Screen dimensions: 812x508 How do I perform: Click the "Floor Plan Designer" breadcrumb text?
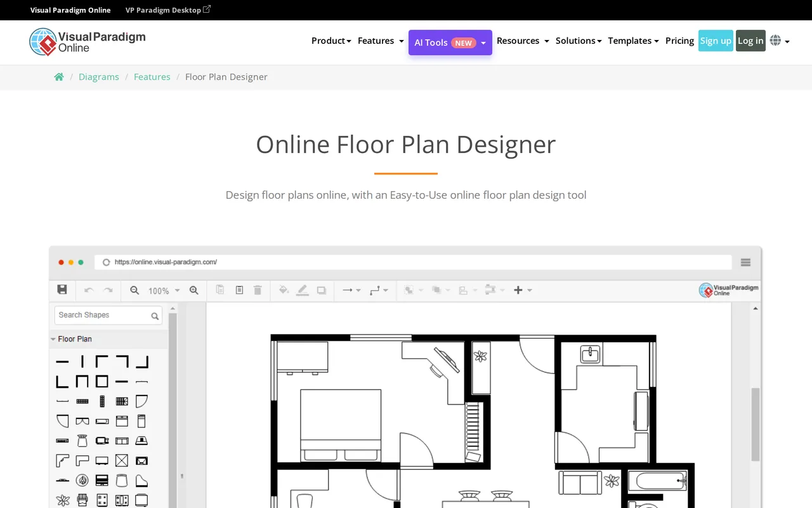coord(226,77)
